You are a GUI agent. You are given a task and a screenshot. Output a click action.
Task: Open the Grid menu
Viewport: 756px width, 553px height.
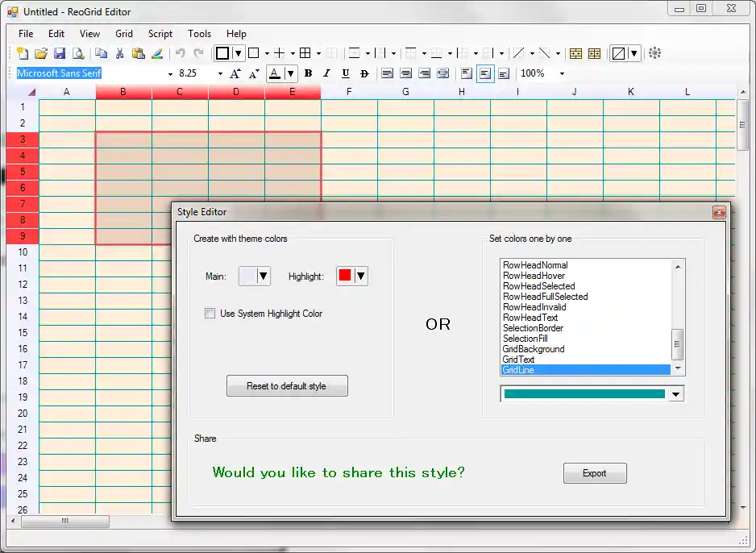(123, 34)
